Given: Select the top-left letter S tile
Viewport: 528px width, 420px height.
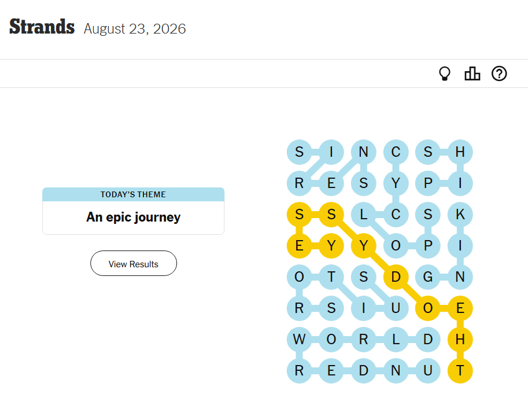Looking at the screenshot, I should pos(299,152).
